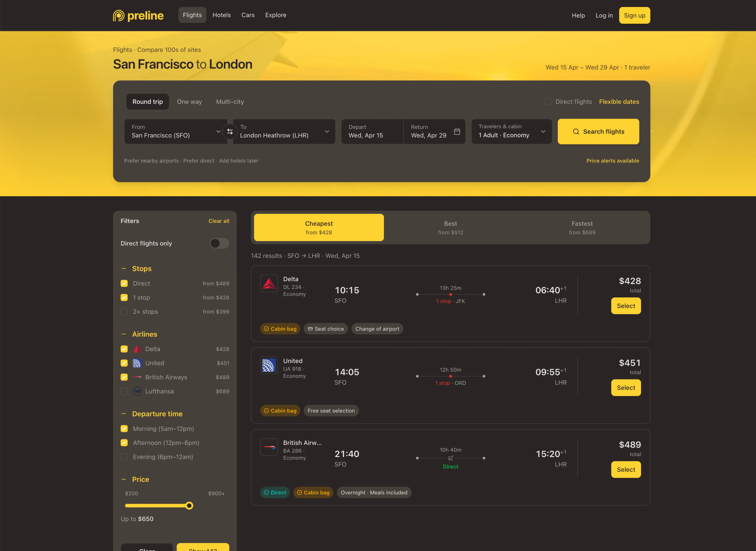
Task: Click Delta logo in Airlines filter
Action: [137, 349]
